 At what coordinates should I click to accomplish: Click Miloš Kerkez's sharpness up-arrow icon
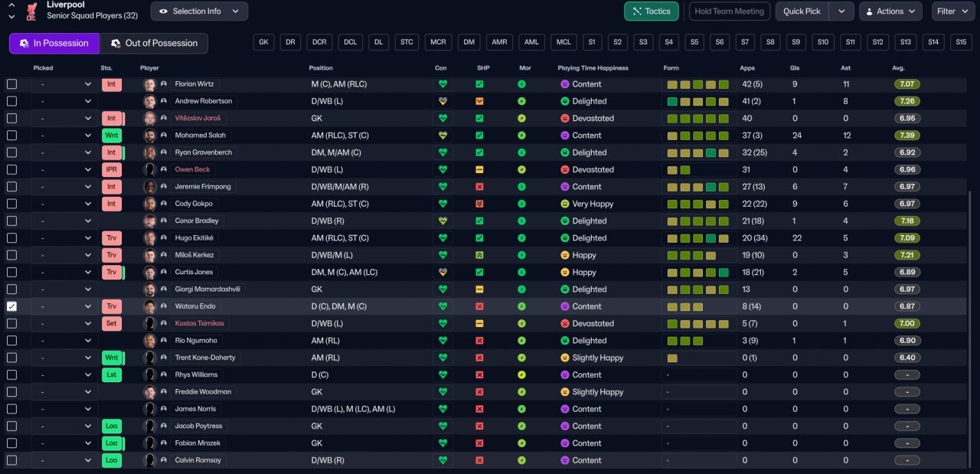[x=479, y=255]
